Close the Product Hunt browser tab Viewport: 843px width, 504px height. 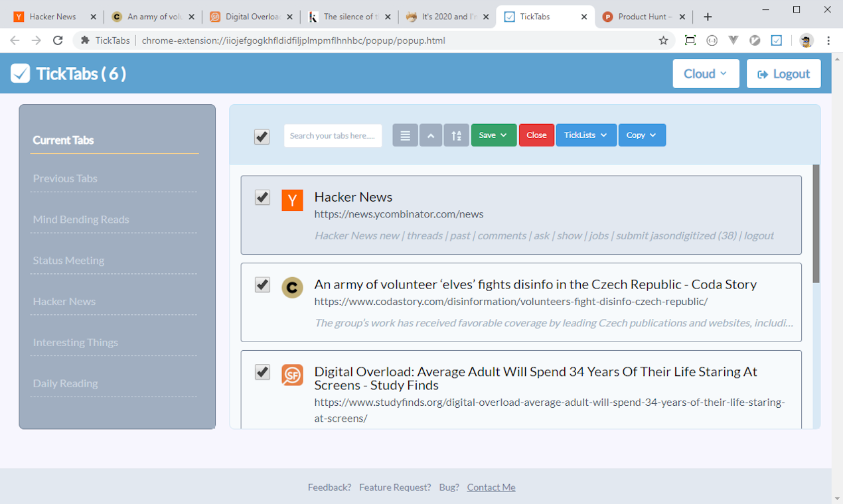tap(682, 17)
